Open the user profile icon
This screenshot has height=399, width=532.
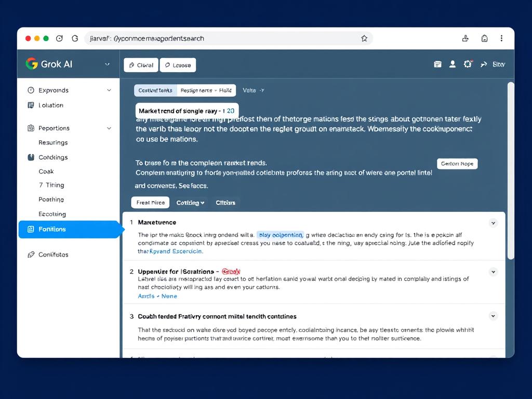pos(453,64)
